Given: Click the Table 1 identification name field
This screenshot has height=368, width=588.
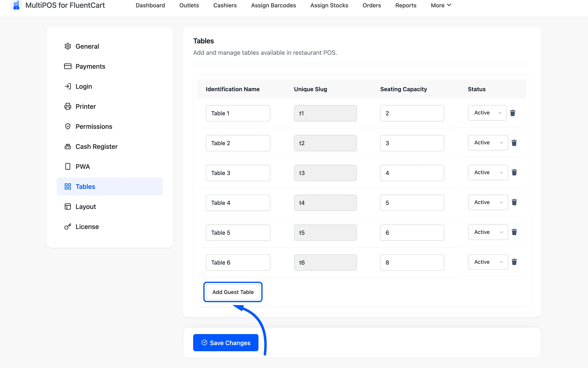Looking at the screenshot, I should [x=238, y=113].
